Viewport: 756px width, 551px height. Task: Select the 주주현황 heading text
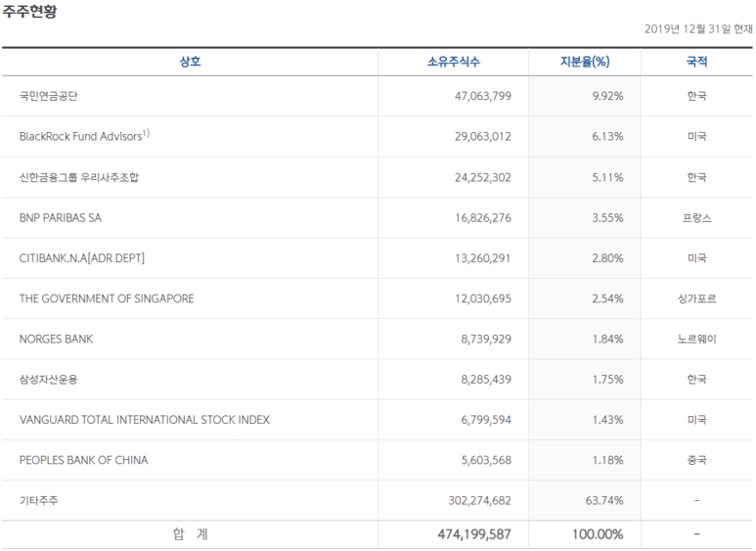tap(30, 11)
